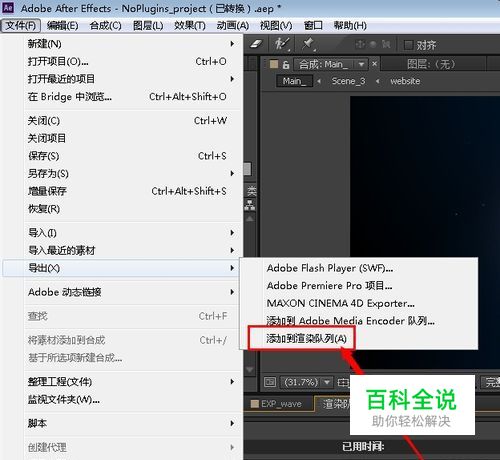The width and height of the screenshot is (500, 460).
Task: Enable the 对齐 snapping checkbox
Action: click(x=408, y=45)
